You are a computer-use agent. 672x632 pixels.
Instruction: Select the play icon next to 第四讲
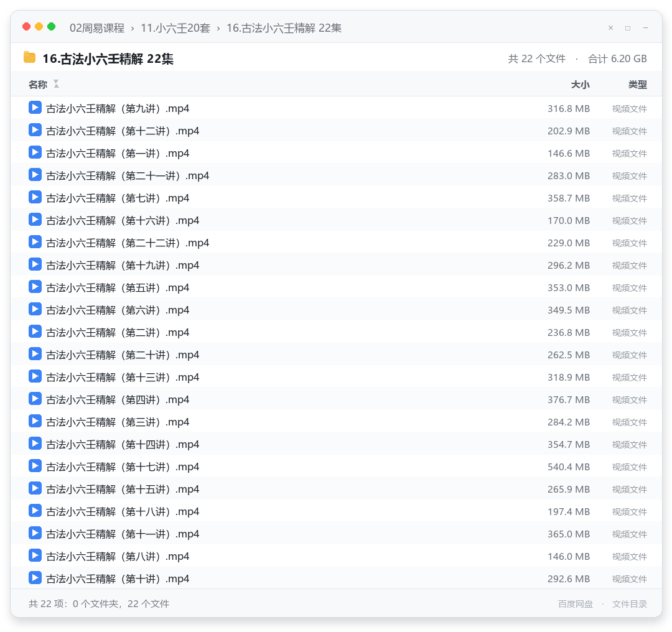coord(35,399)
